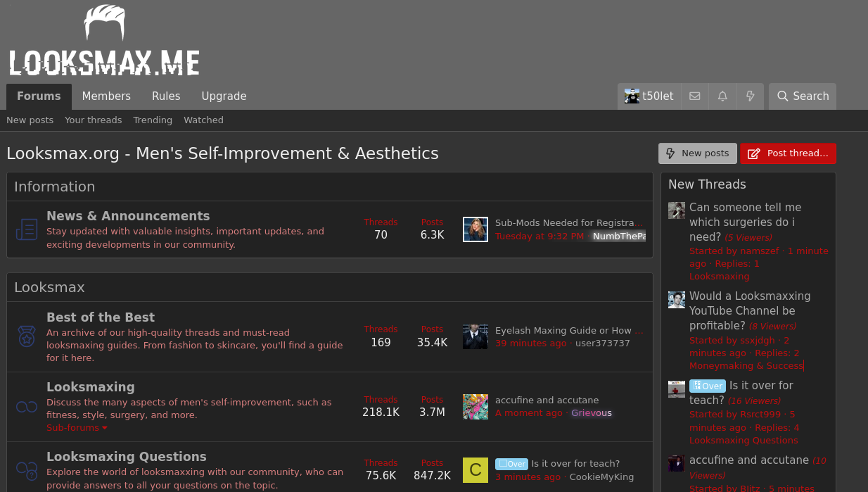
Task: Open the inbox envelope icon
Action: [x=695, y=96]
